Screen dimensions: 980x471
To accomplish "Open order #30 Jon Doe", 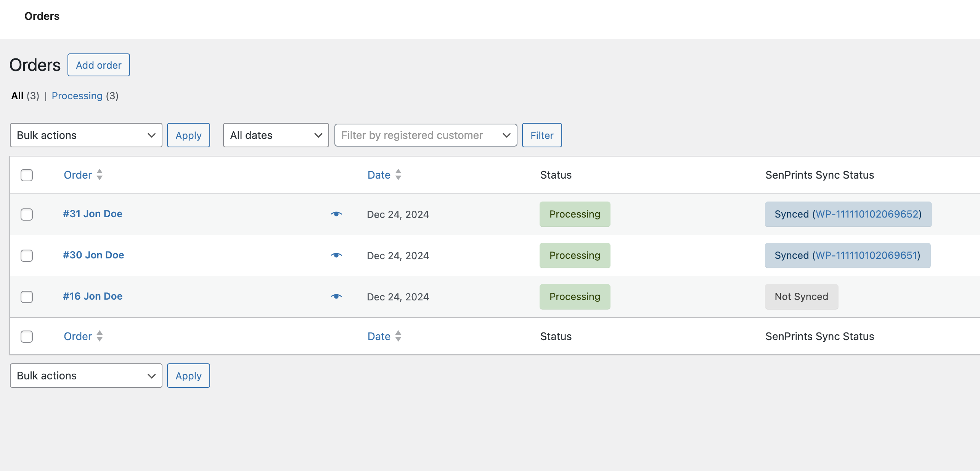I will pos(93,255).
